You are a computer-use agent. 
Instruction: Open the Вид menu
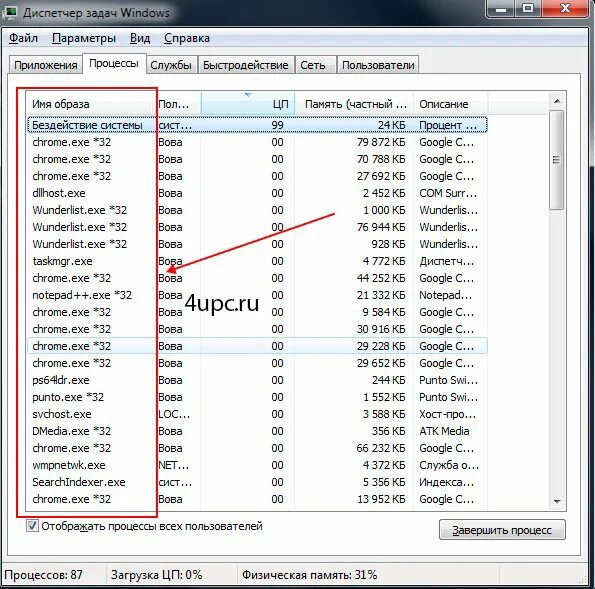coord(140,38)
